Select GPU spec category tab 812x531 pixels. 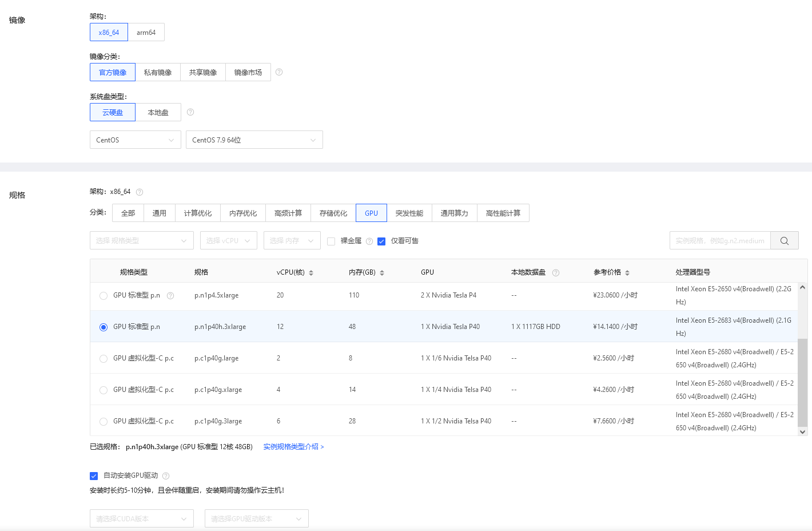(x=372, y=213)
